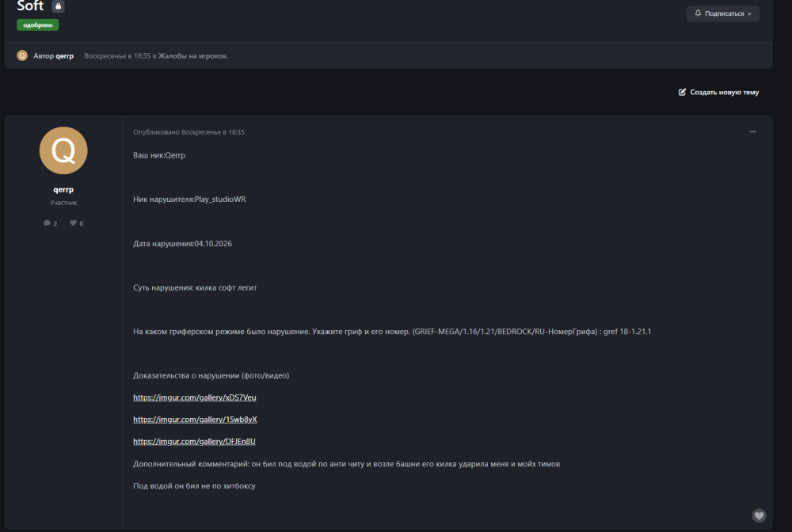The width and height of the screenshot is (792, 532).
Task: Open the large qerrp profile avatar
Action: point(63,150)
